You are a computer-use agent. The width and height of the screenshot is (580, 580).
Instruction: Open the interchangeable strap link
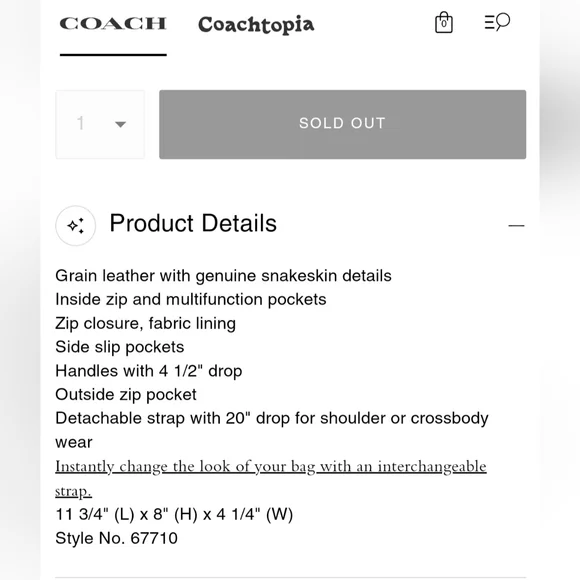(x=270, y=478)
